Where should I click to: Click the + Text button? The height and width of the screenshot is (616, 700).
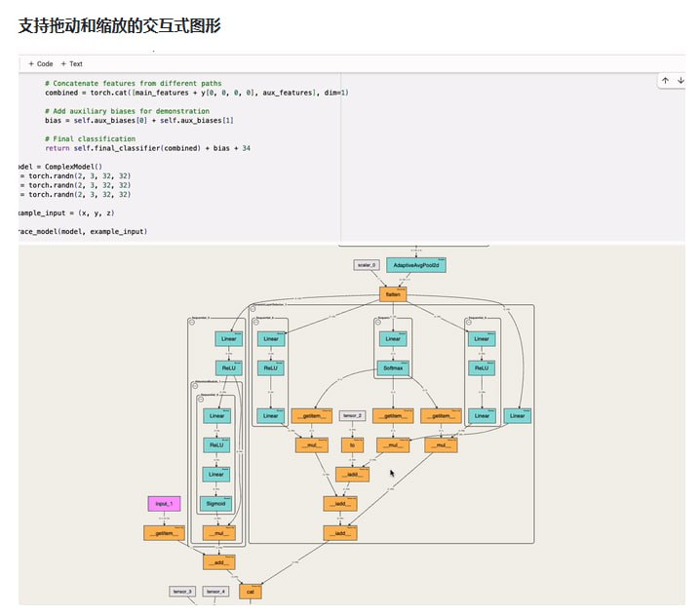click(71, 63)
